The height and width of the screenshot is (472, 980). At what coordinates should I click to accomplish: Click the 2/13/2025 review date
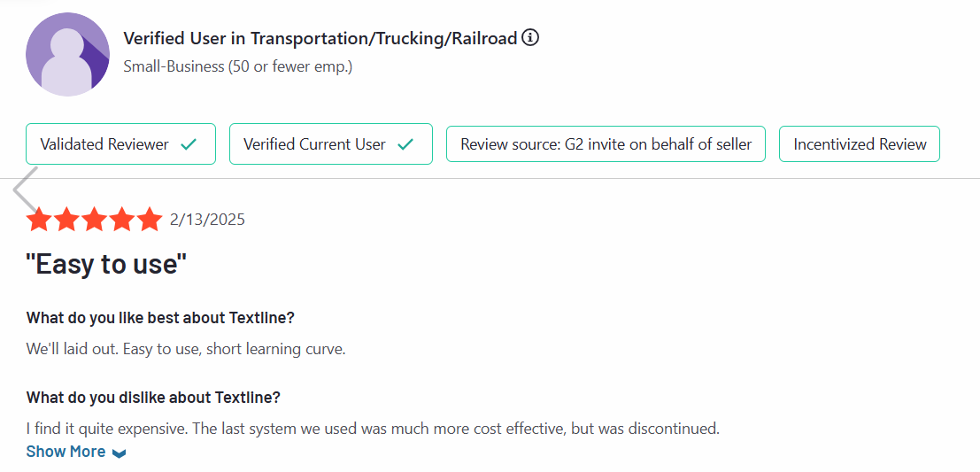pos(207,220)
